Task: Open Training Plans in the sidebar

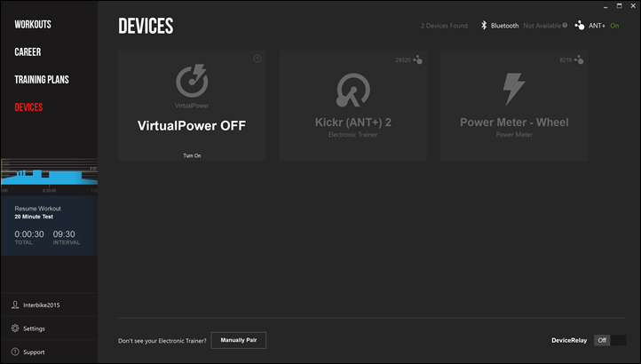Action: pos(42,80)
